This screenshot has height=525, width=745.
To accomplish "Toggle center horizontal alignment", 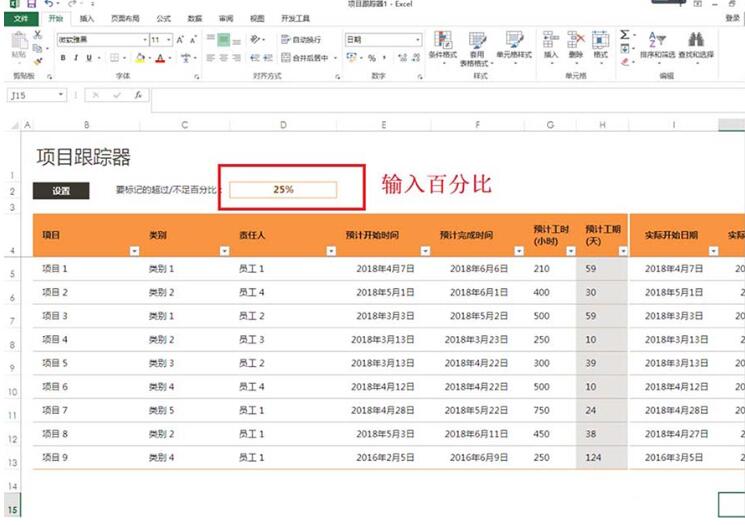I will (x=224, y=58).
